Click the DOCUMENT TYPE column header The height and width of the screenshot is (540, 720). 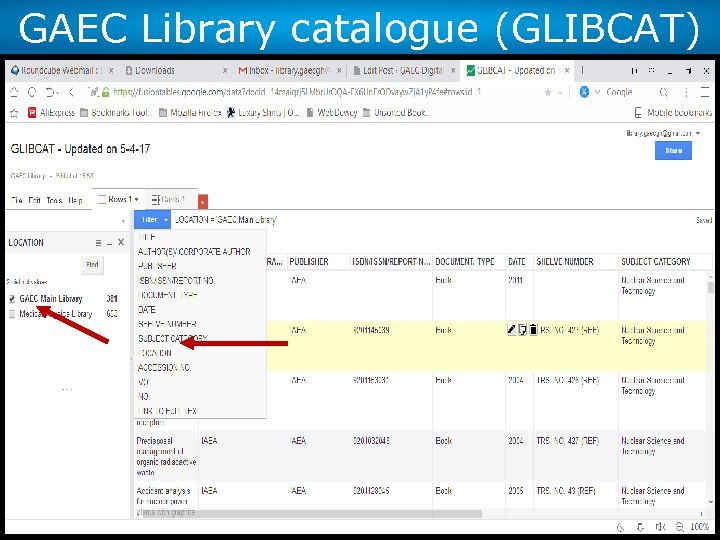pos(465,262)
